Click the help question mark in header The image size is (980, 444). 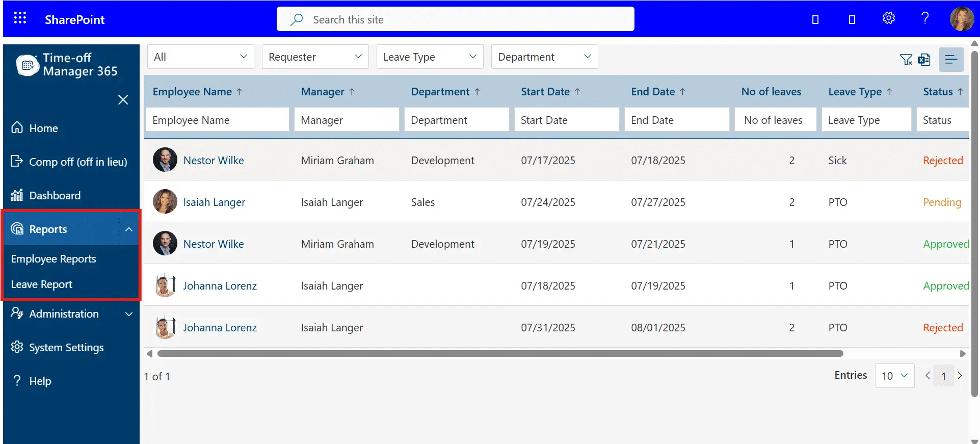pyautogui.click(x=925, y=18)
